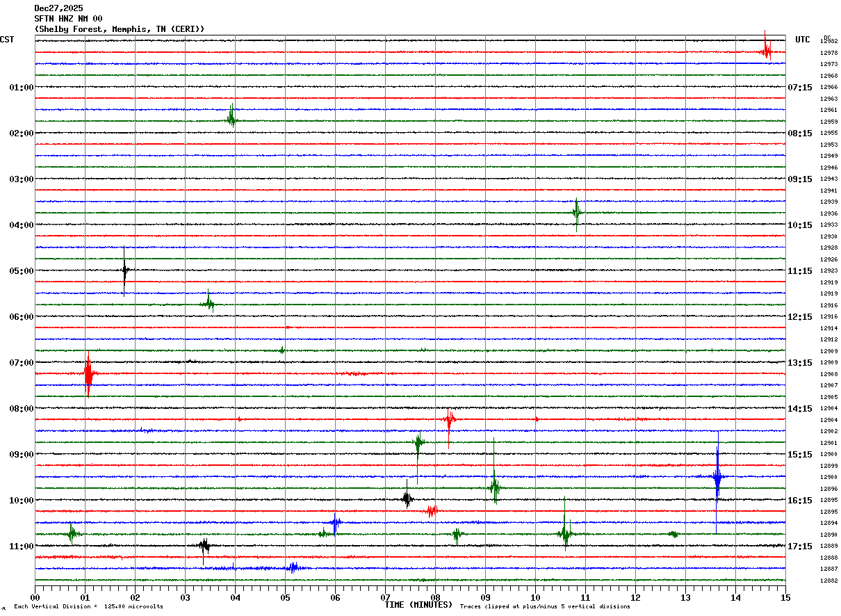Select the 09:00 CST hour label
This screenshot has height=616, width=841.
point(21,455)
